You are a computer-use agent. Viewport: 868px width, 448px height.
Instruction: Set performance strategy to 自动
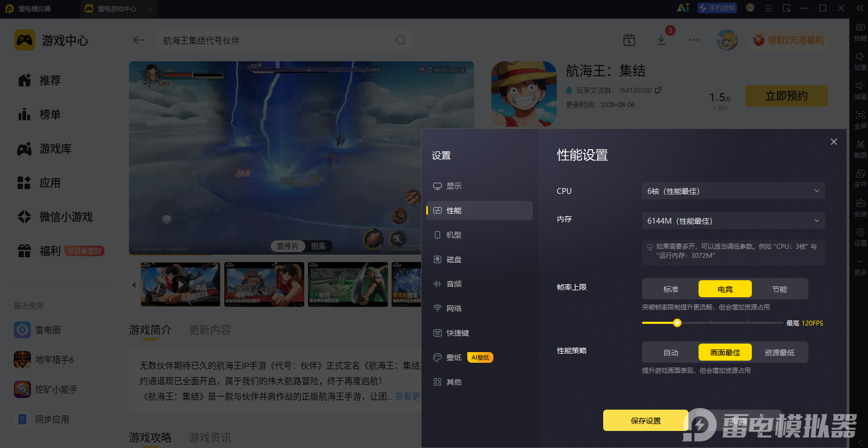click(671, 353)
